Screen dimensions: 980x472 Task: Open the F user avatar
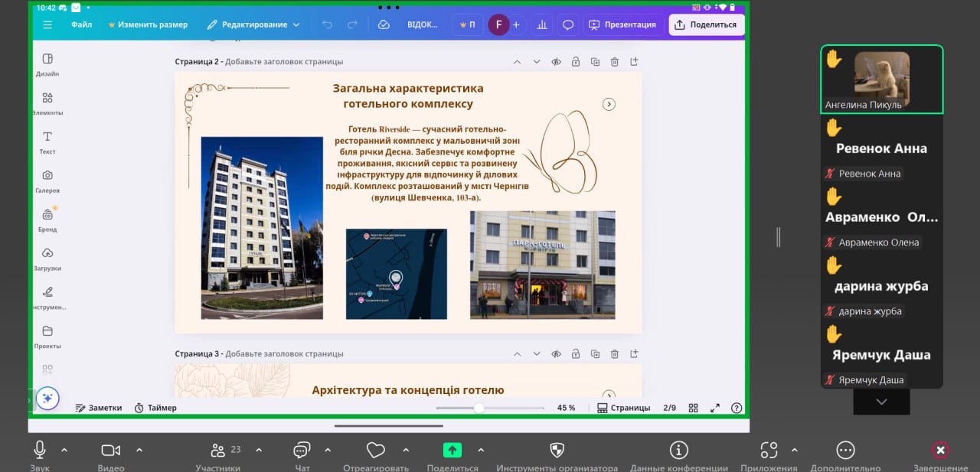coord(498,24)
